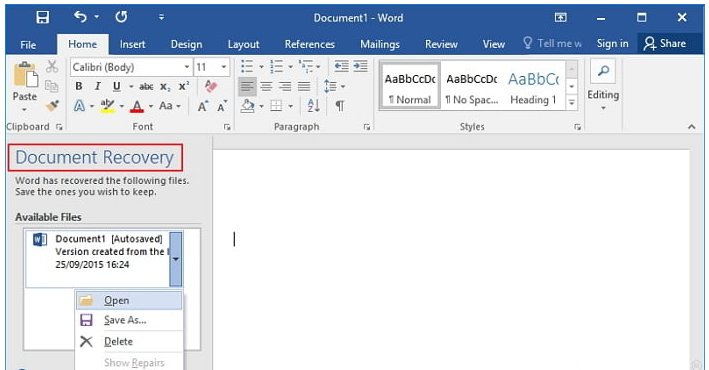Viewport: 709px width, 370px height.
Task: Open dropdown for Document1 Autosaved file
Action: [x=175, y=259]
